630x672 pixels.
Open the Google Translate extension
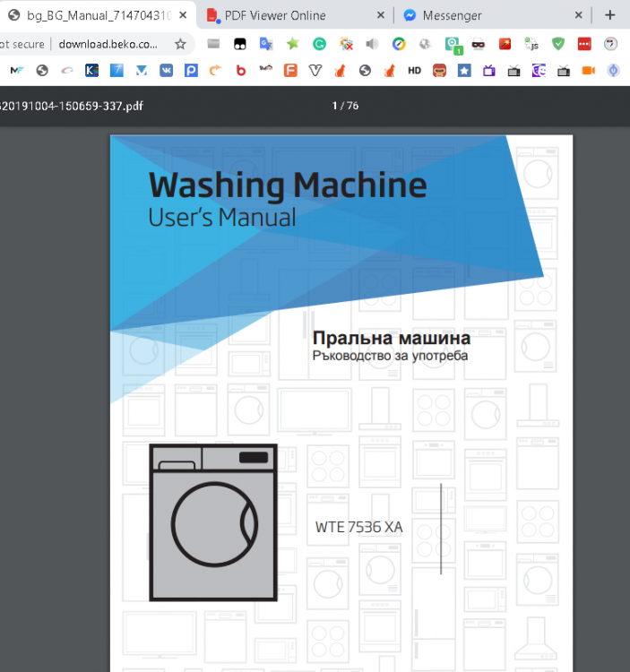tap(266, 44)
